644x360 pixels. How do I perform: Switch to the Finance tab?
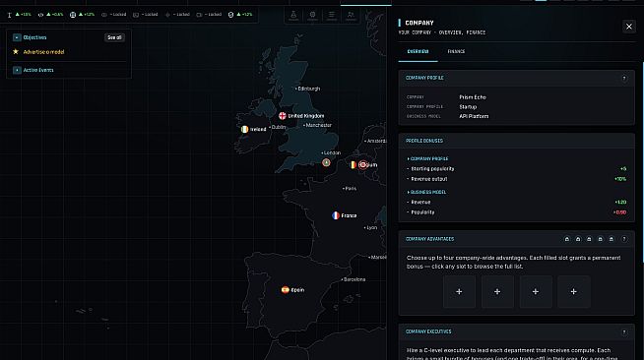click(x=456, y=52)
